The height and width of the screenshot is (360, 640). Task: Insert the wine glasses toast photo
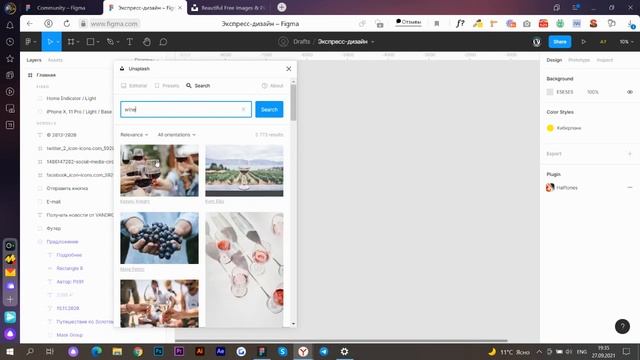click(159, 171)
